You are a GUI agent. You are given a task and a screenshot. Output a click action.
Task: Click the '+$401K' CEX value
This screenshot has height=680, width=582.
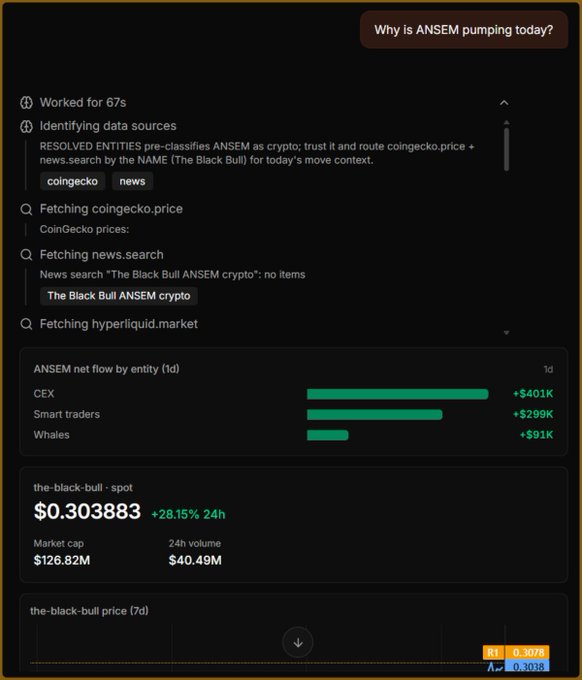533,394
